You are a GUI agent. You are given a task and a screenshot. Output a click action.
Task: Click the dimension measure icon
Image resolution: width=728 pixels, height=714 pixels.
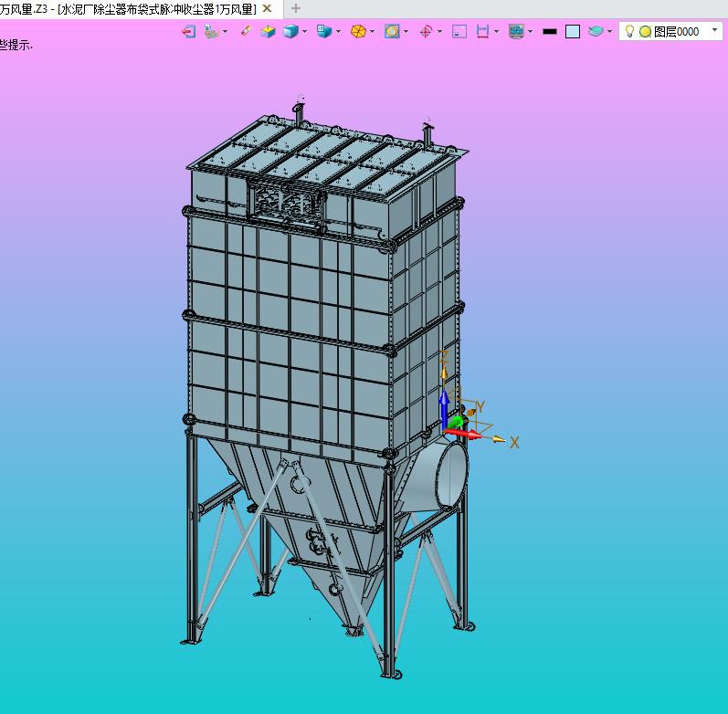482,32
